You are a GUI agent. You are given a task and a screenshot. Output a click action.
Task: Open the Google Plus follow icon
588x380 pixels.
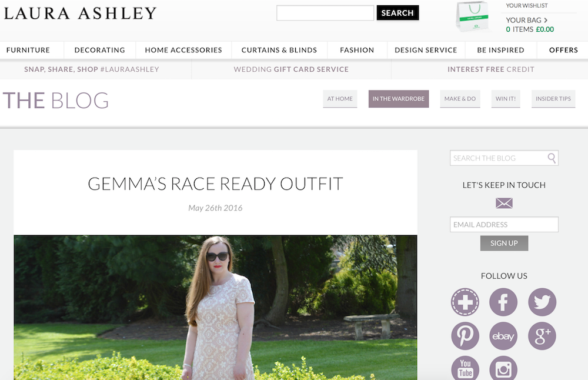click(x=542, y=336)
